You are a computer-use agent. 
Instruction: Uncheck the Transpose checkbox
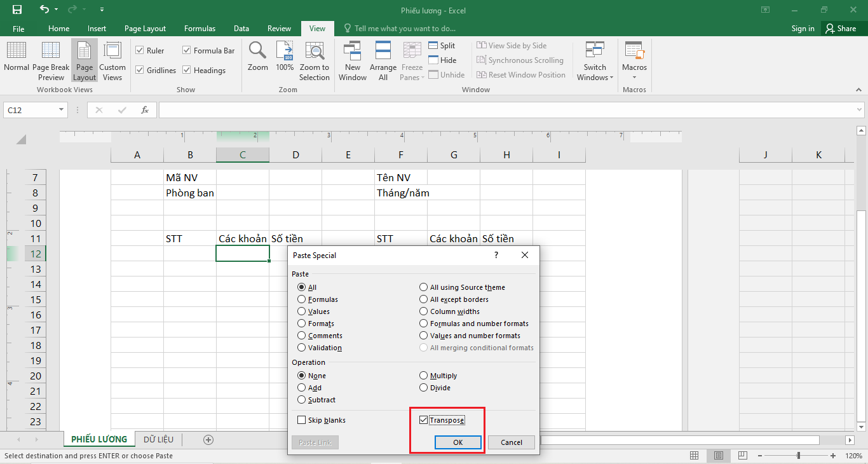pos(424,420)
